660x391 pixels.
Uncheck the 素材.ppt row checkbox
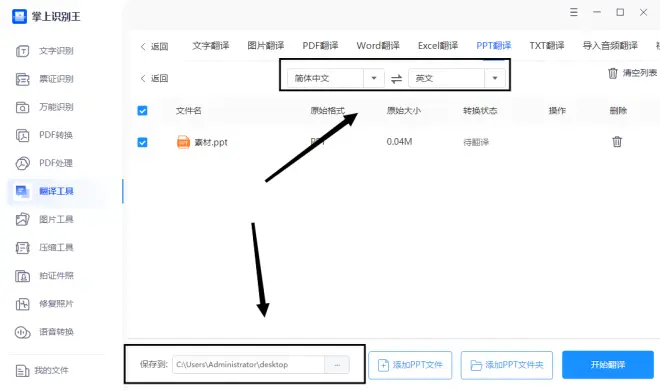[x=142, y=142]
